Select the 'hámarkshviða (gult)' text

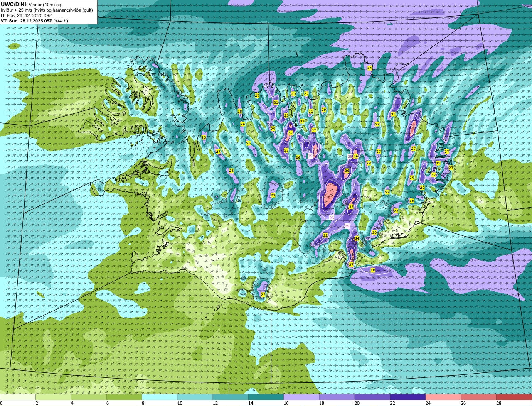click(72, 10)
